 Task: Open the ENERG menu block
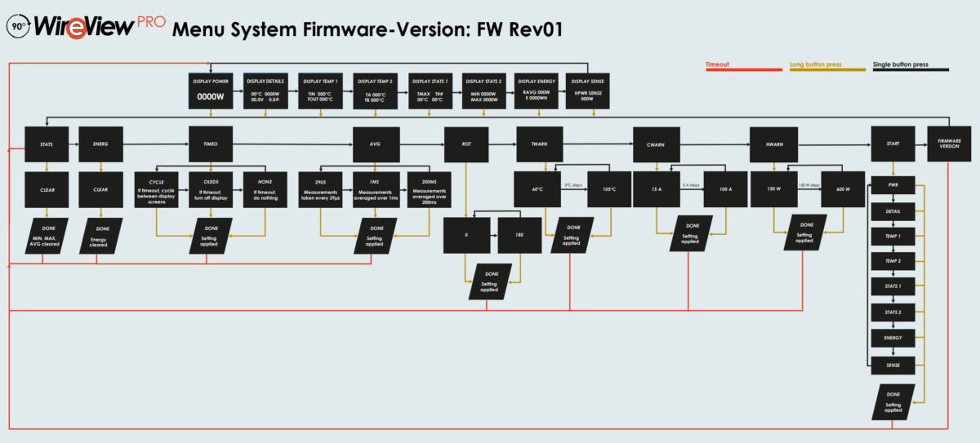(101, 144)
